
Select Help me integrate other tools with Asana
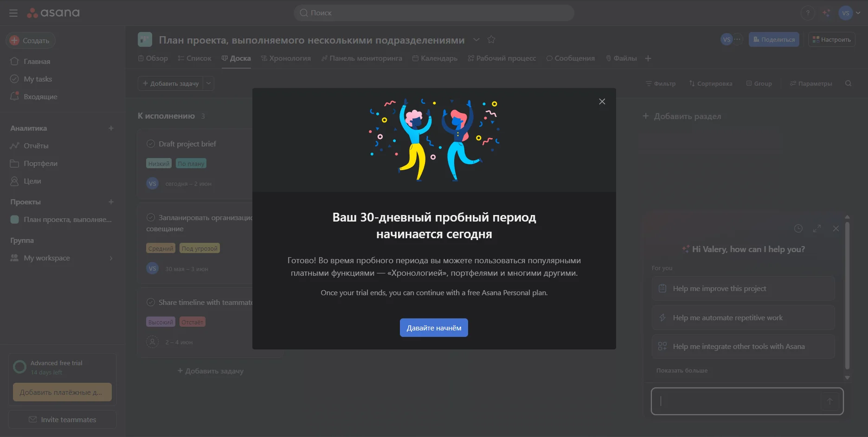[x=743, y=346]
